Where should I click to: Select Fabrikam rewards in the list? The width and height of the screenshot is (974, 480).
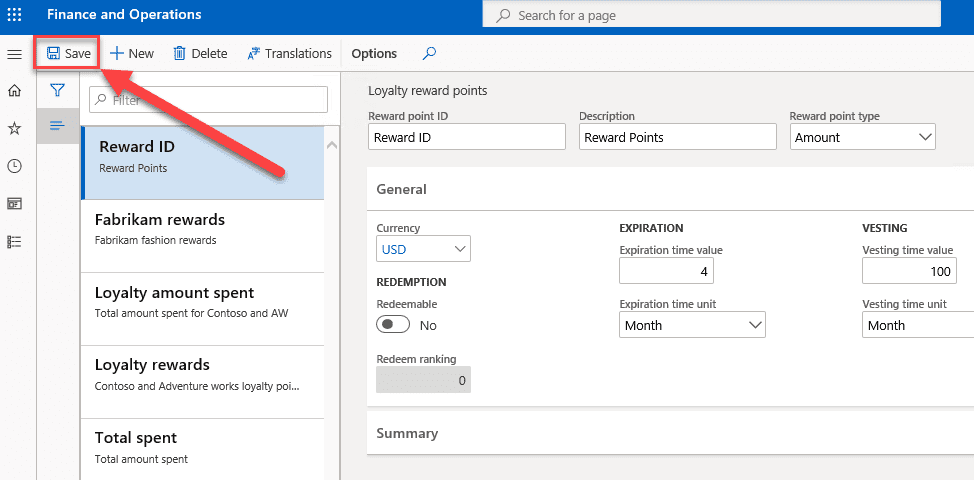[x=203, y=236]
